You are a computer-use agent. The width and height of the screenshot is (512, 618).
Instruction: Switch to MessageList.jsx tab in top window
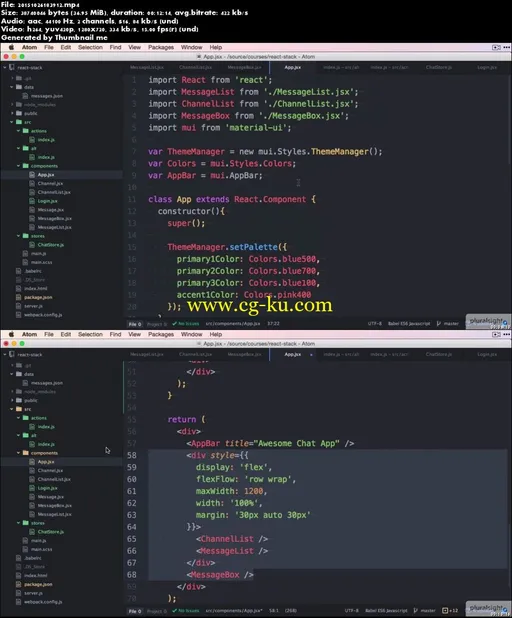pyautogui.click(x=147, y=67)
